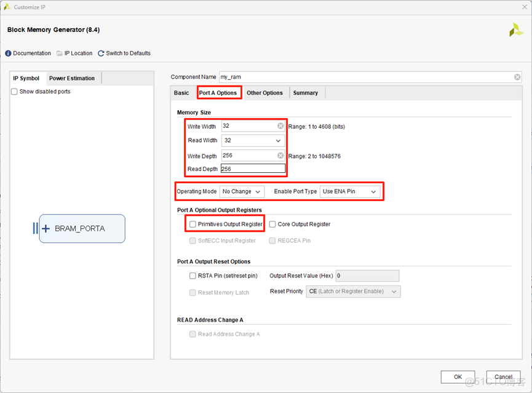
Task: Open the Power Estimation tab
Action: [x=72, y=78]
